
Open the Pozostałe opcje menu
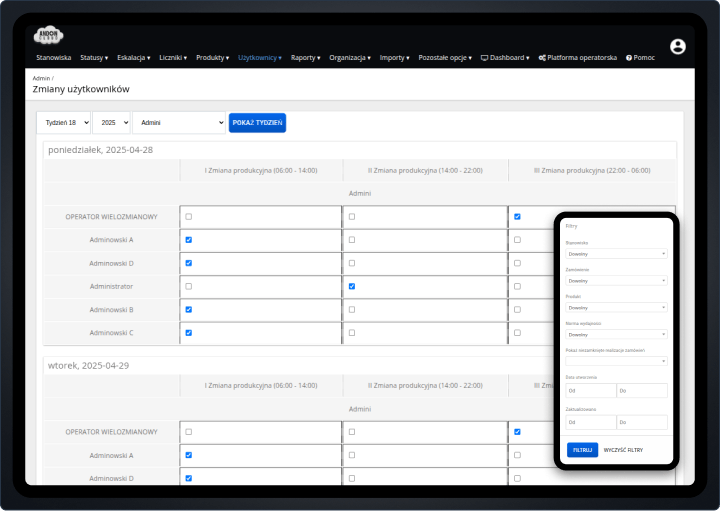(x=443, y=58)
